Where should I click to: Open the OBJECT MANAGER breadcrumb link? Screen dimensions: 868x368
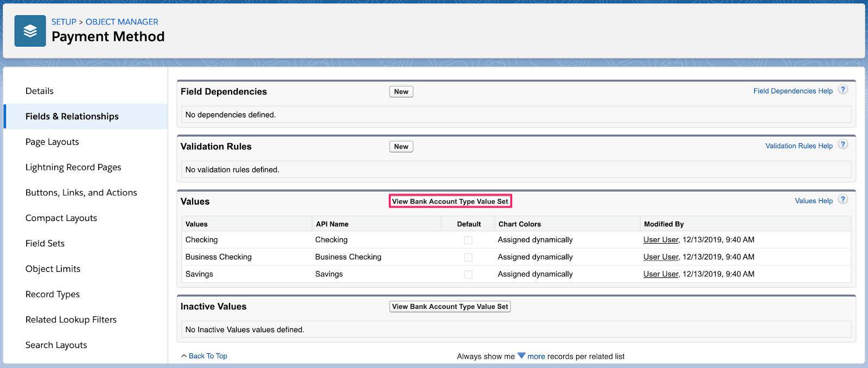pyautogui.click(x=122, y=22)
